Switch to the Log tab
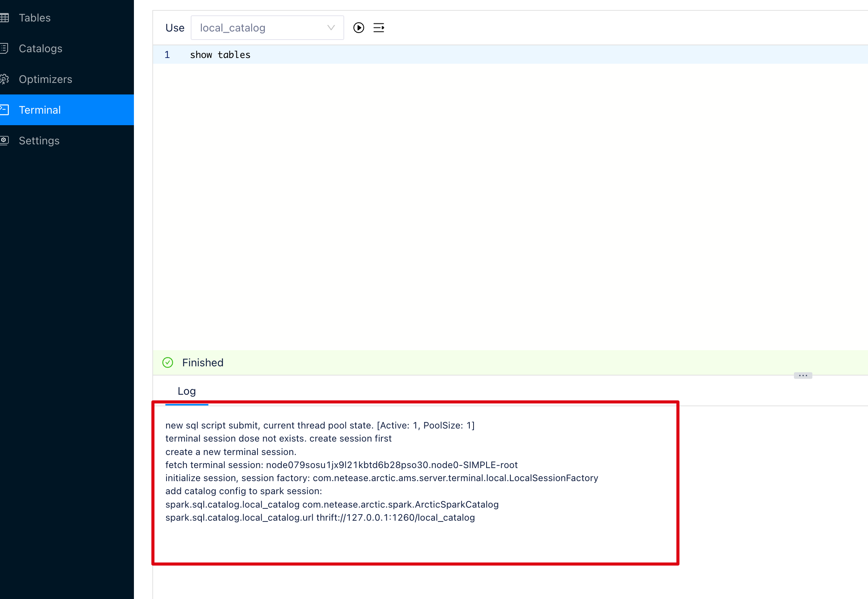The image size is (868, 599). (186, 391)
